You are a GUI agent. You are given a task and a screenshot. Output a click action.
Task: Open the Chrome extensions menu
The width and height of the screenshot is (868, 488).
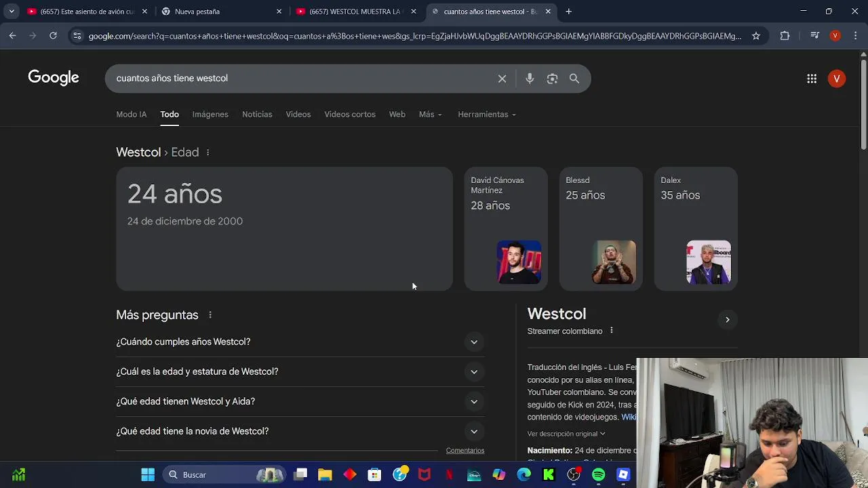[x=785, y=36]
